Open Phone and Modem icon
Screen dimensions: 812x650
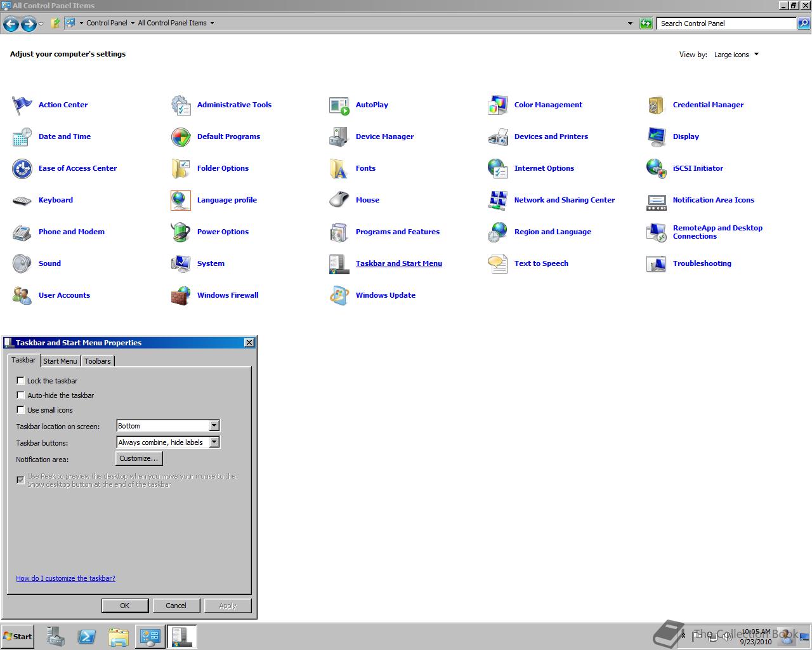(x=22, y=232)
